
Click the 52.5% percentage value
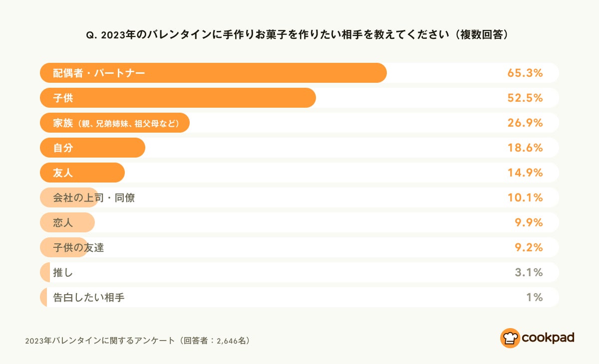[525, 98]
